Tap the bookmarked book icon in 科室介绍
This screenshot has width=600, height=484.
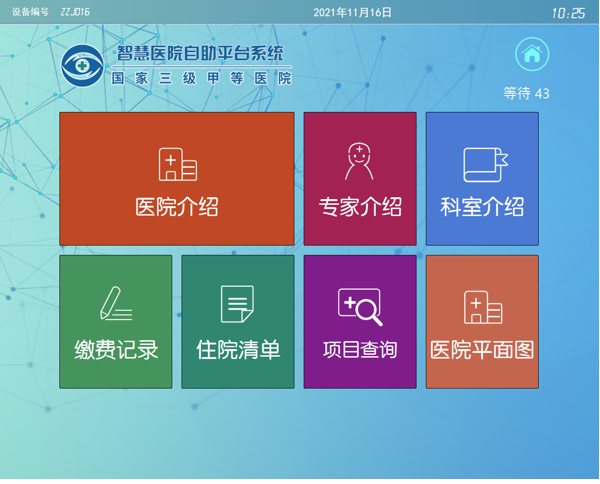click(486, 165)
